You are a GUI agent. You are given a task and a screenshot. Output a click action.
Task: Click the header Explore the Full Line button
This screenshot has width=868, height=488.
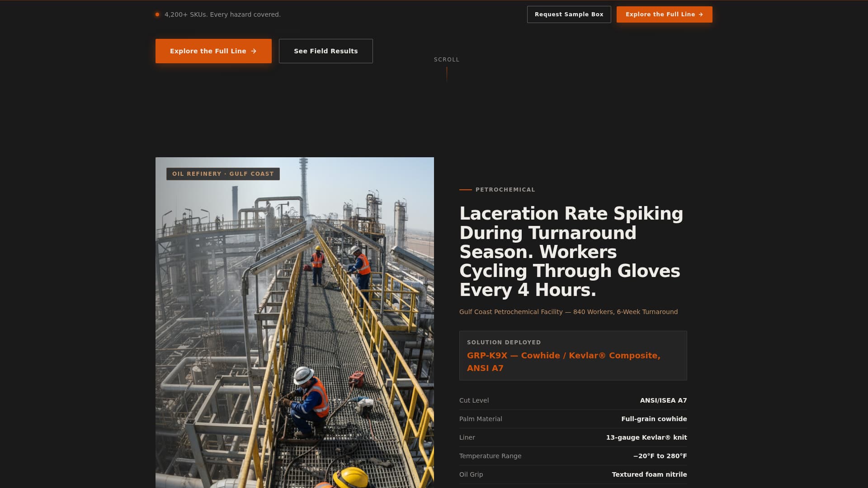point(664,14)
